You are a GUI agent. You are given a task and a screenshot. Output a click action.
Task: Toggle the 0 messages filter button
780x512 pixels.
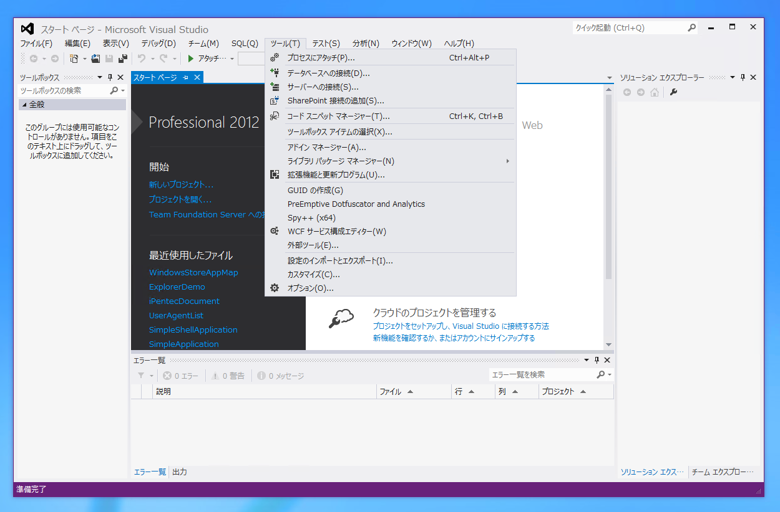click(x=281, y=376)
